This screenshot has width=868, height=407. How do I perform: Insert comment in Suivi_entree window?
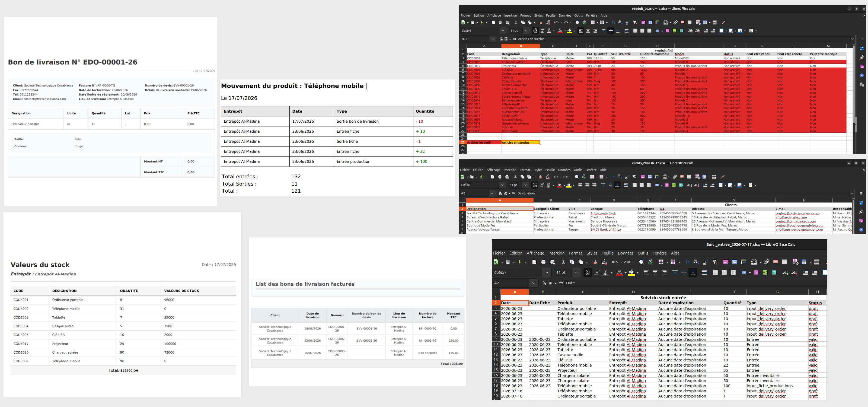tap(775, 262)
